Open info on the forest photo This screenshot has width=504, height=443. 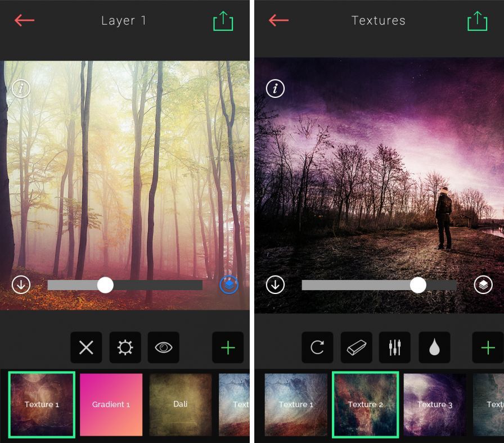click(x=21, y=89)
